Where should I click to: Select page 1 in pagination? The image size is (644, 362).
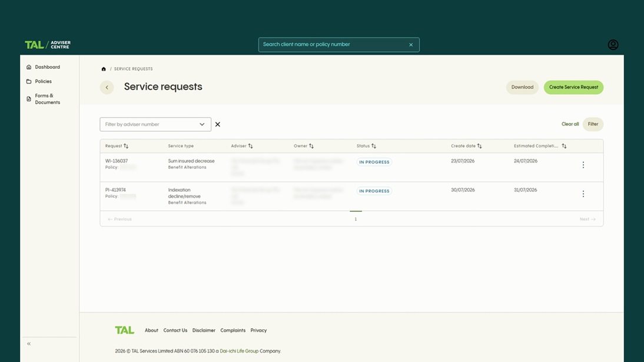[x=356, y=219]
